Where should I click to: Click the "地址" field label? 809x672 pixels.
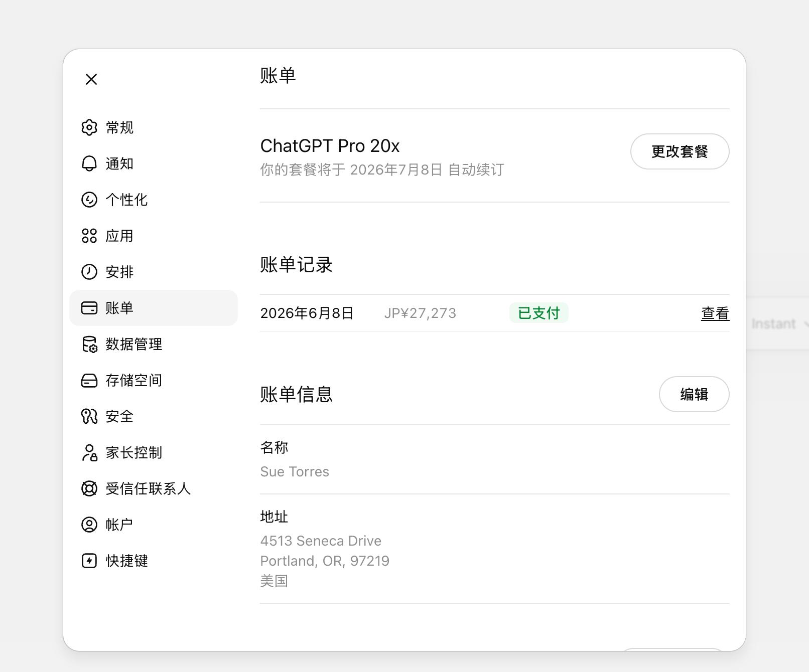tap(274, 517)
